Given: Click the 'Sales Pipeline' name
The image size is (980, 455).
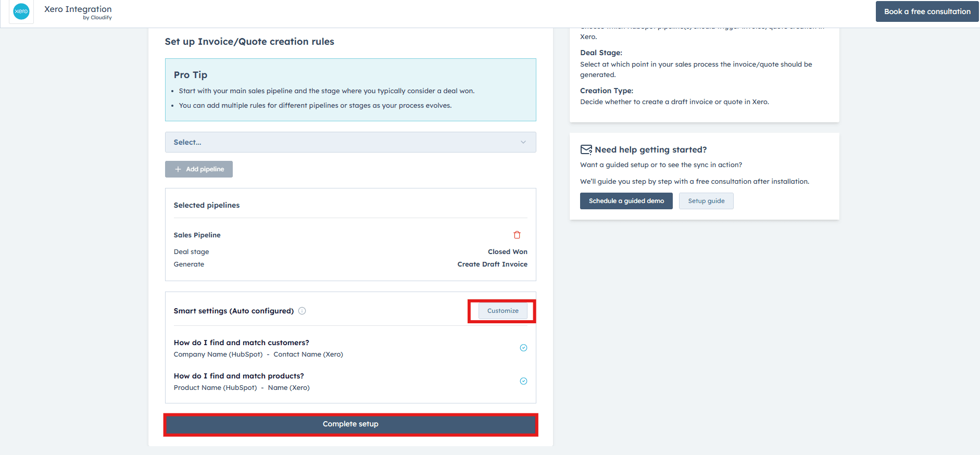Looking at the screenshot, I should pos(197,235).
